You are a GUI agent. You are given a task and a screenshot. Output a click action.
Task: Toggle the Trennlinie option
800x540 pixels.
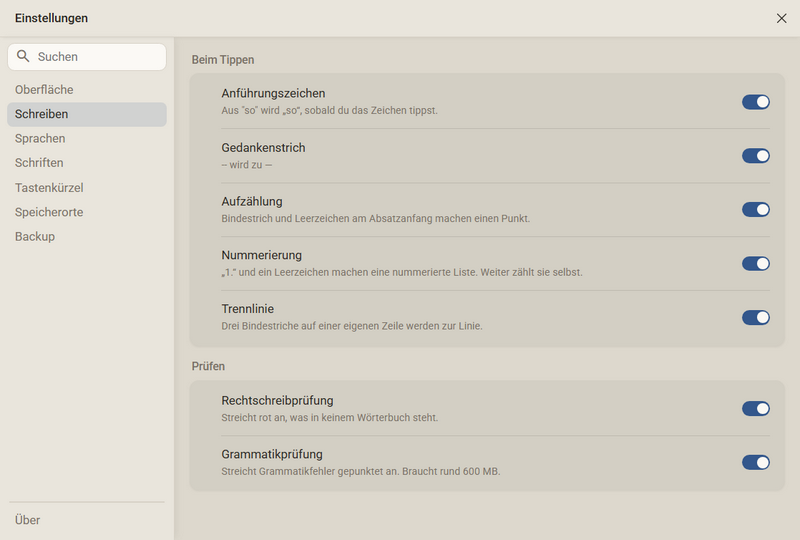coord(756,317)
